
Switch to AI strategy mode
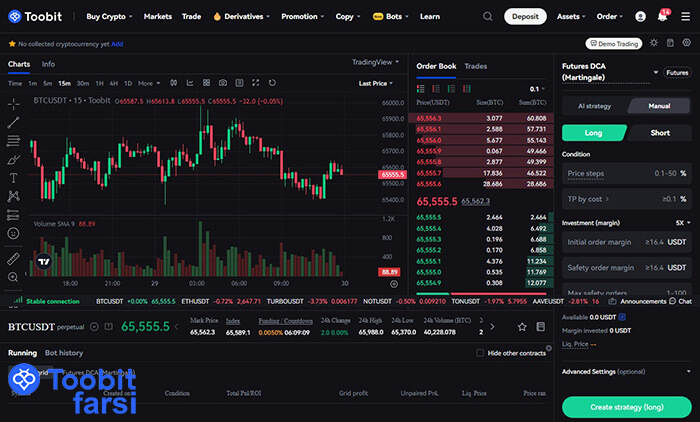click(x=594, y=105)
